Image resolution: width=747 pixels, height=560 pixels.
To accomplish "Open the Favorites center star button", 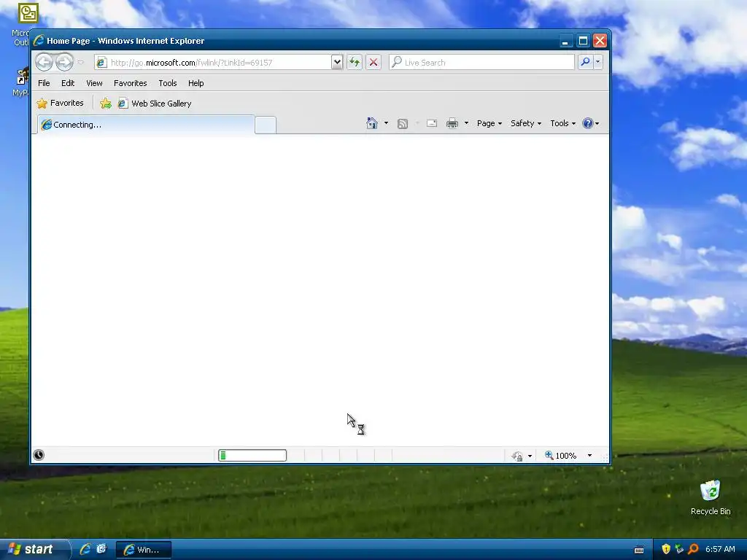I will pyautogui.click(x=60, y=103).
